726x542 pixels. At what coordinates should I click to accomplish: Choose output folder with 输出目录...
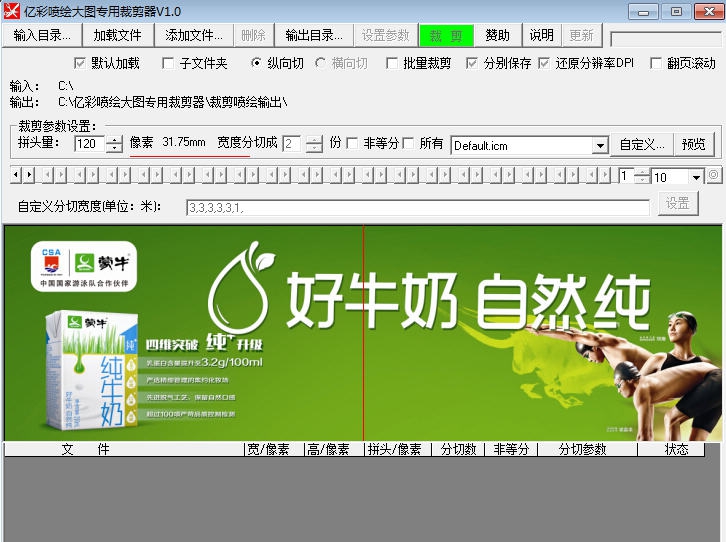[x=314, y=35]
